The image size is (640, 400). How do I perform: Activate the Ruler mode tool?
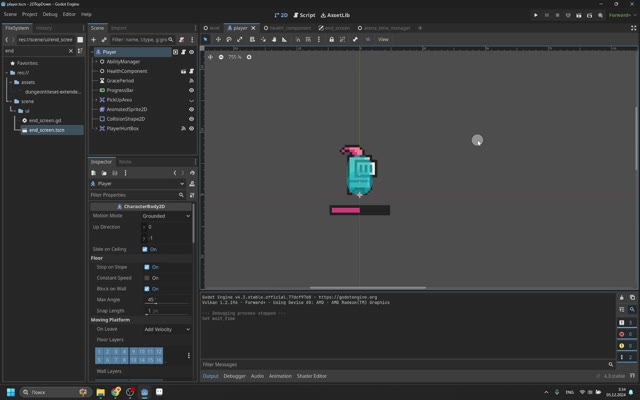[284, 40]
